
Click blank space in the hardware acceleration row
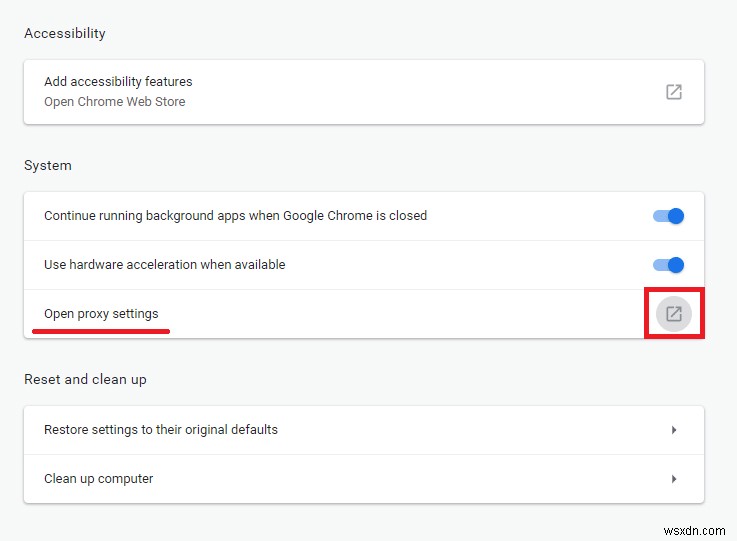coord(450,265)
